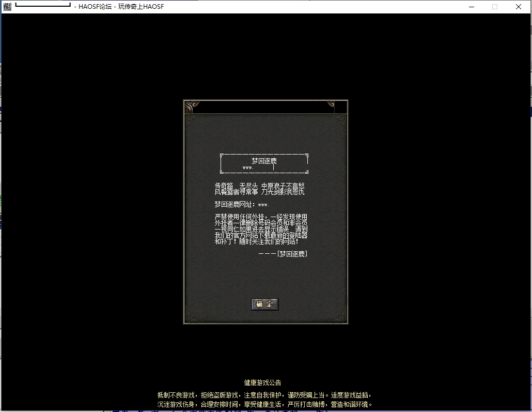Screen dimensions: 532x412
Task: Close the HAOSF game window
Action: [x=519, y=7]
